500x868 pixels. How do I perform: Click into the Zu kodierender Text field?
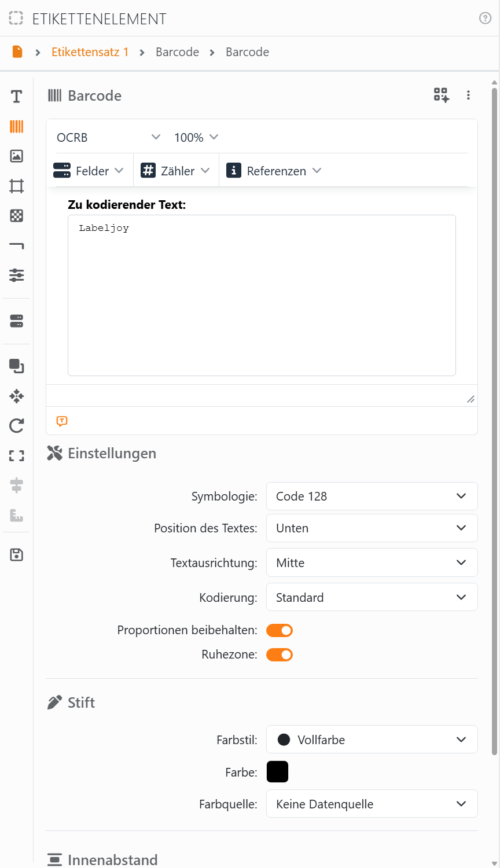pyautogui.click(x=262, y=296)
